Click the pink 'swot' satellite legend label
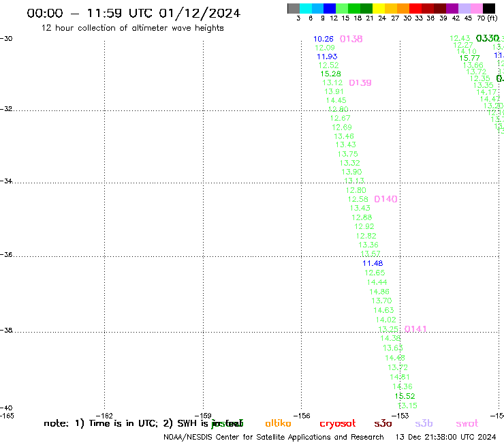The image size is (504, 443). (x=467, y=424)
